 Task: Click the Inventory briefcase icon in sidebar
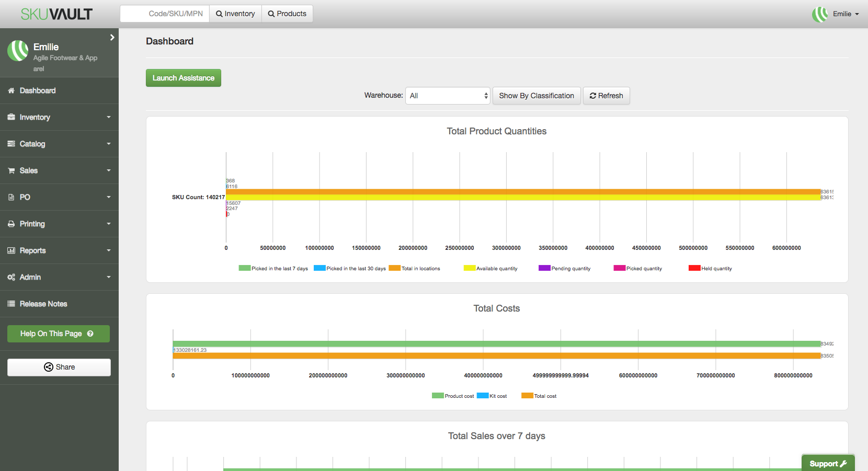click(11, 117)
